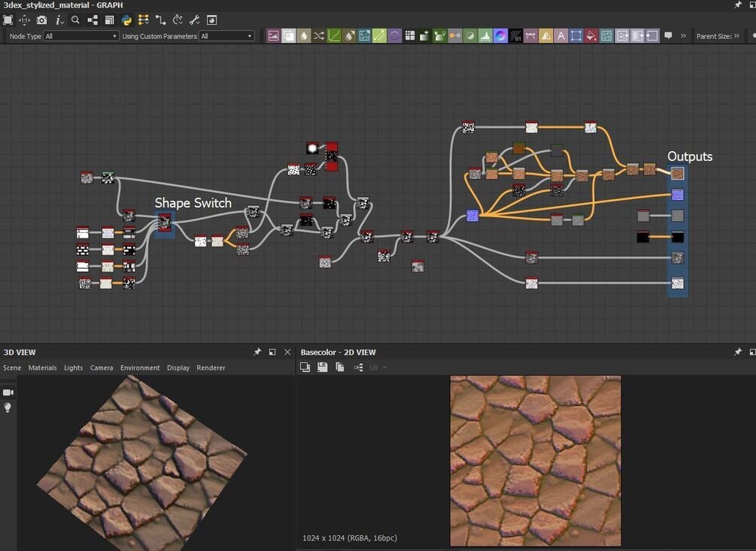Add an HSL color wheel node
This screenshot has width=756, height=551.
coord(500,36)
